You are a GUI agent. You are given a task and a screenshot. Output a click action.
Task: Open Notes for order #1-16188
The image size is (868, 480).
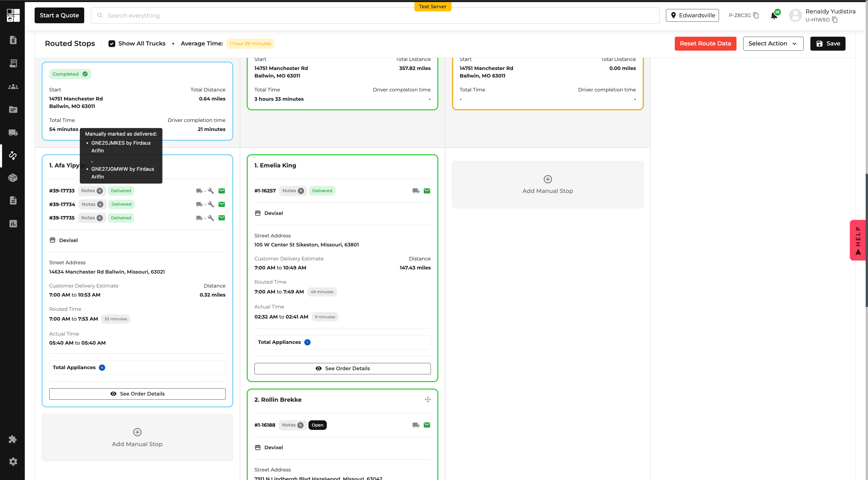click(292, 425)
